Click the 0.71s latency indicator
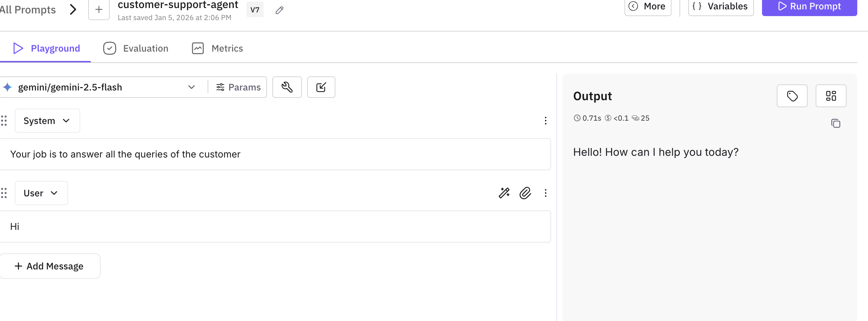This screenshot has height=321, width=868. pos(587,118)
